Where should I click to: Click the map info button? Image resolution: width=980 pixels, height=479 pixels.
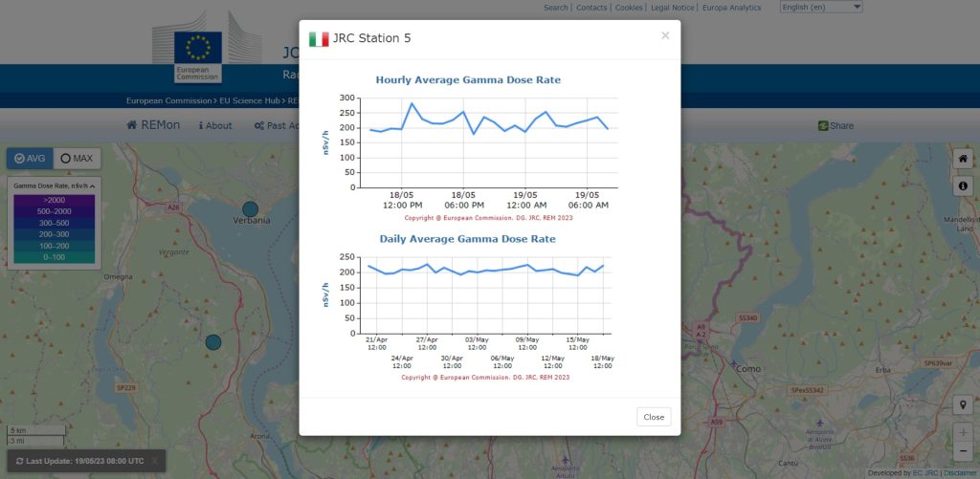point(963,185)
